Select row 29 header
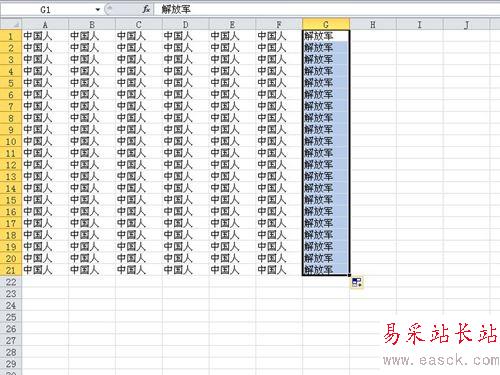The width and height of the screenshot is (500, 375). tap(11, 364)
